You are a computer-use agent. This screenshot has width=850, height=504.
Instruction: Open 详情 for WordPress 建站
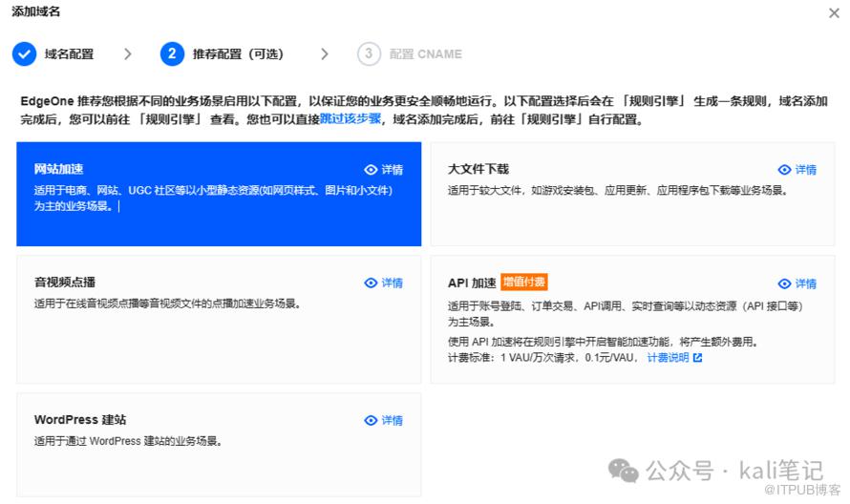click(392, 421)
